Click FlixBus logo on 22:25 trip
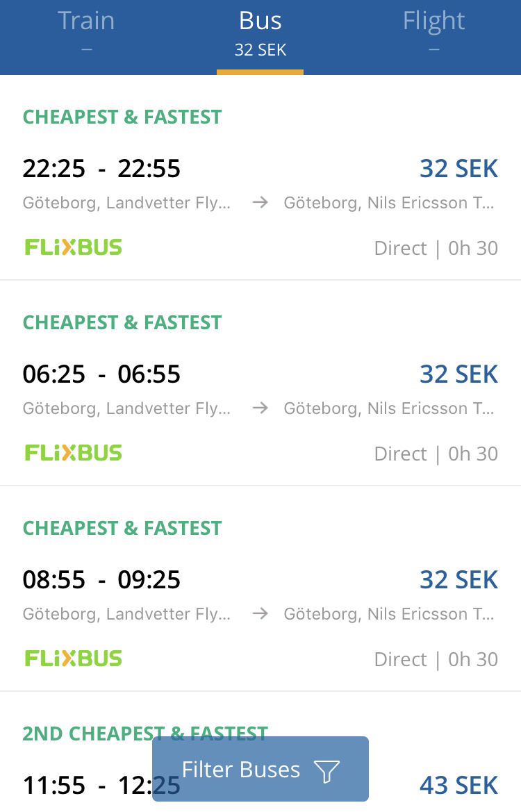Viewport: 521px width, 812px height. pyautogui.click(x=74, y=247)
